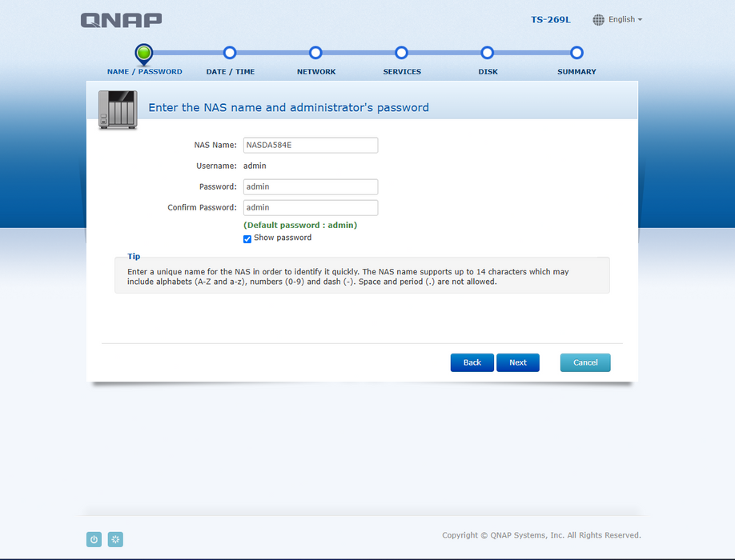Uncheck the Show password checkbox
This screenshot has height=560, width=735.
tap(247, 238)
